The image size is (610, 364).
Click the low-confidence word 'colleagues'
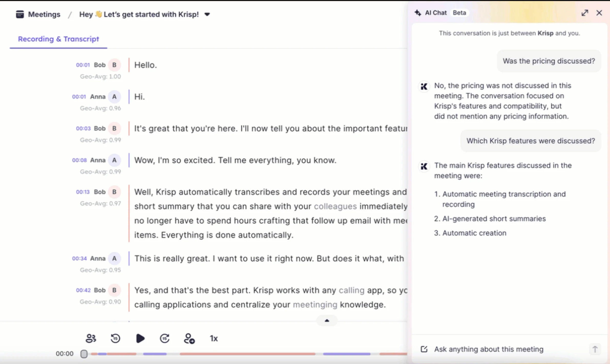[335, 206]
